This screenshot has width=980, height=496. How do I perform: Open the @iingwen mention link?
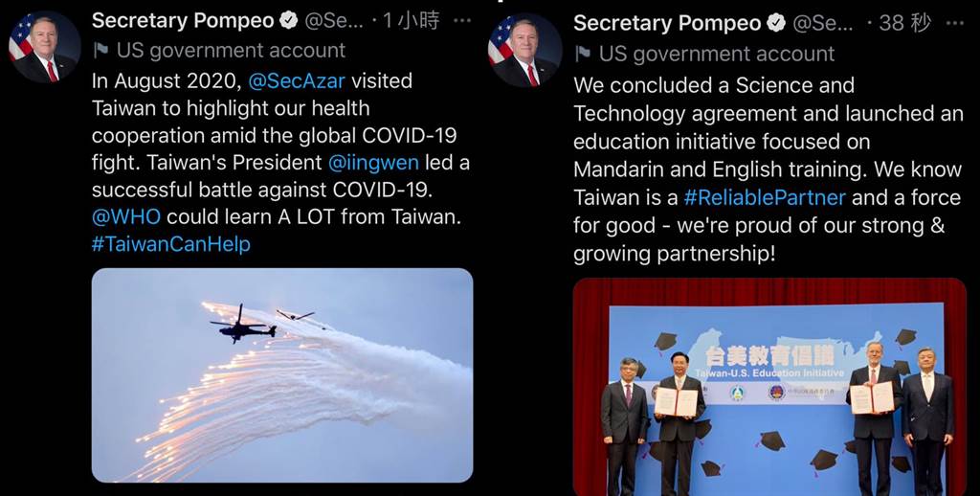click(373, 163)
